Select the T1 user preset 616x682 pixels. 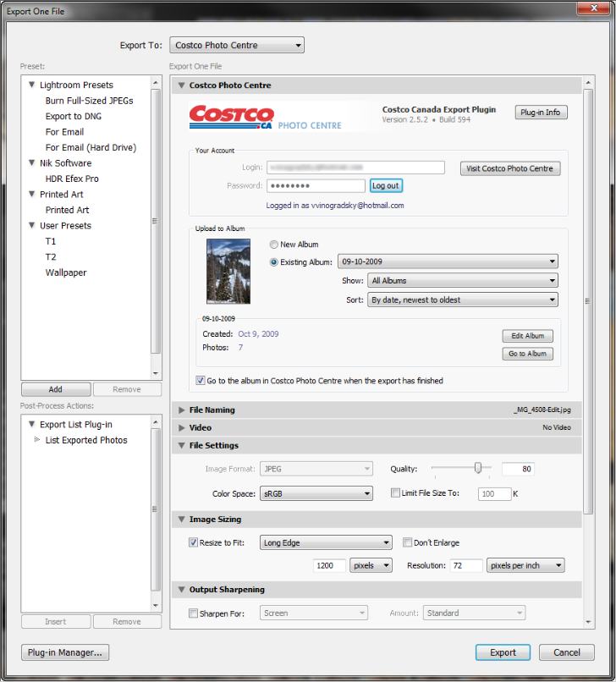pyautogui.click(x=51, y=241)
